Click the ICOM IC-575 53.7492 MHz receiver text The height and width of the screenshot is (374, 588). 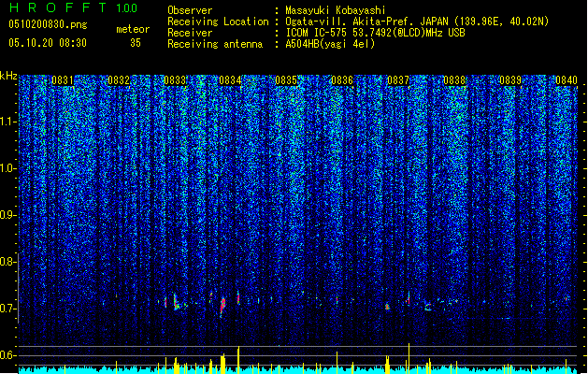coord(376,33)
